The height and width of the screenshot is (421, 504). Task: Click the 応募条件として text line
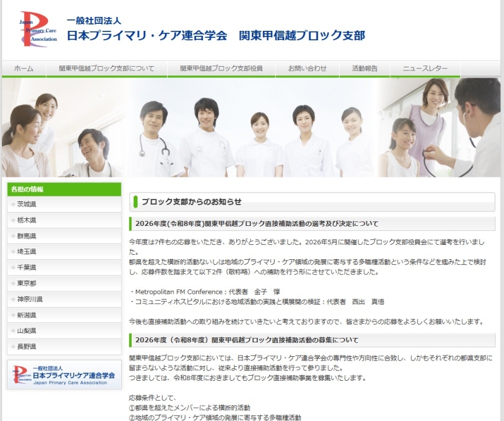click(x=152, y=398)
